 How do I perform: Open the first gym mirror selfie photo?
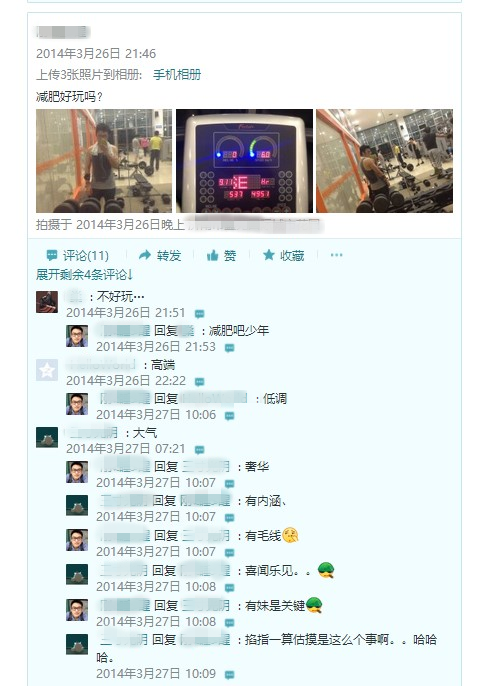(x=104, y=161)
